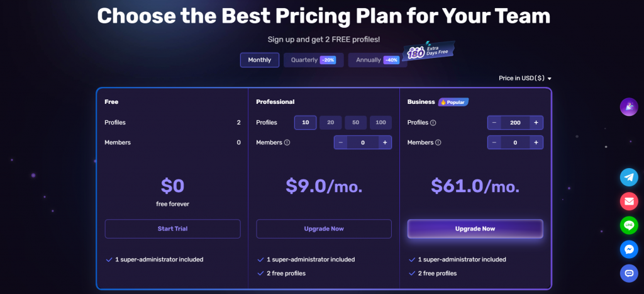644x294 pixels.
Task: Click Professional Members info icon
Action: pyautogui.click(x=287, y=143)
